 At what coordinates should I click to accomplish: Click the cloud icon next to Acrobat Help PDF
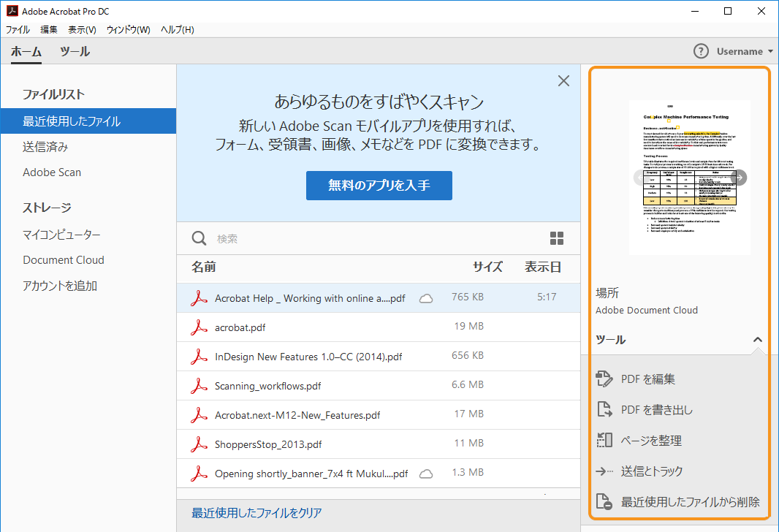(426, 298)
